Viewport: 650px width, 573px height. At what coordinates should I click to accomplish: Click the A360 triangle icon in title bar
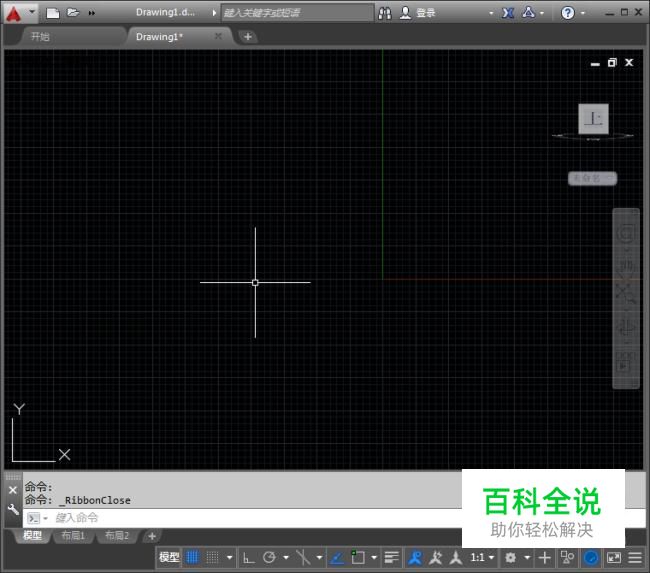coord(529,12)
